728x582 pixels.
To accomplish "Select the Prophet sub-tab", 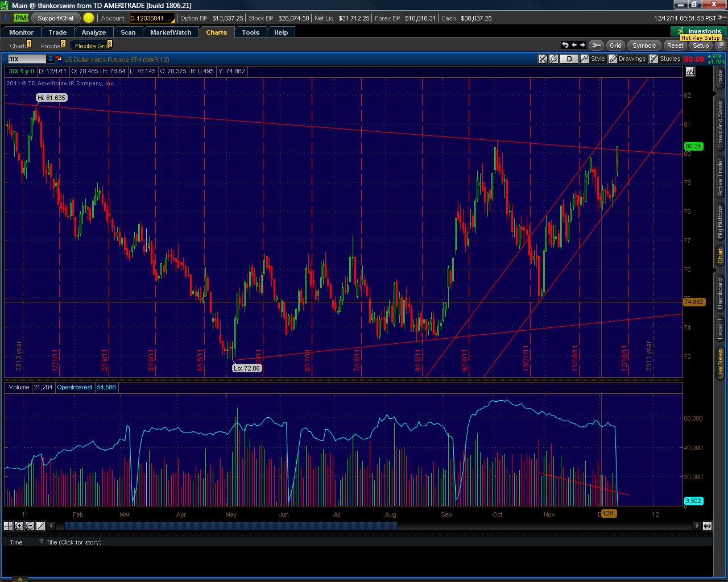I will point(52,46).
